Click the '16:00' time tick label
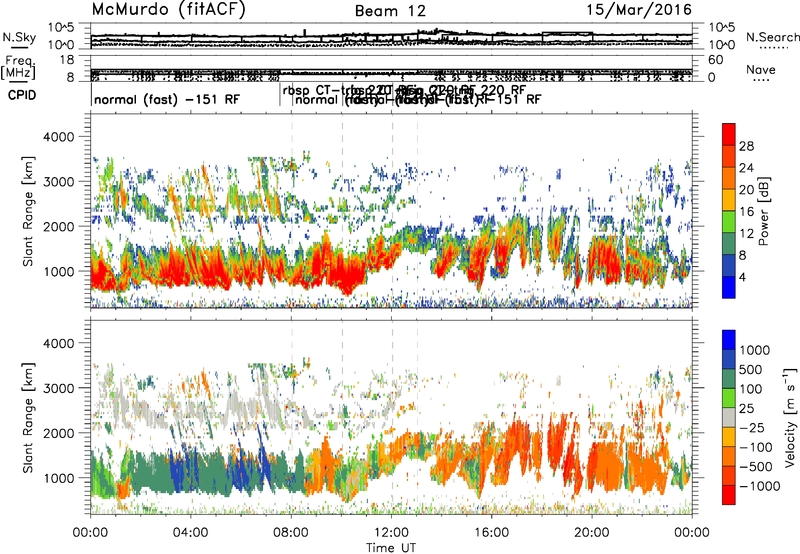The width and height of the screenshot is (800, 554). [x=491, y=533]
